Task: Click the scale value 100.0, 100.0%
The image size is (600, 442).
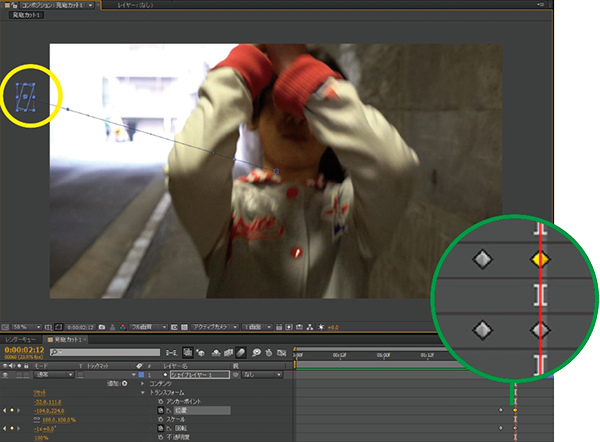Action: click(x=59, y=420)
